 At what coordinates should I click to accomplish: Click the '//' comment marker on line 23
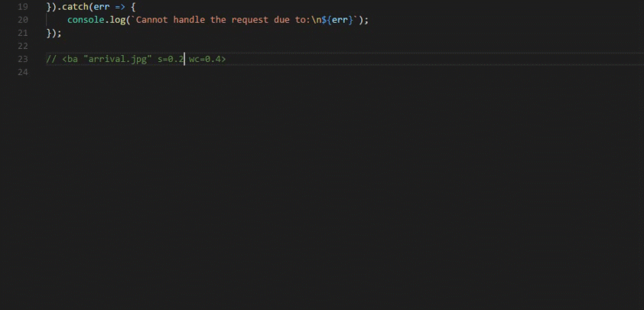tap(51, 59)
